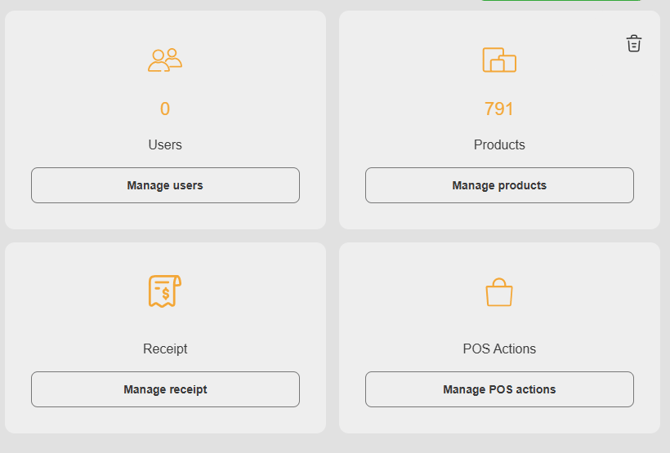Click the POS Actions shopping bag icon
This screenshot has width=670, height=453.
[499, 292]
